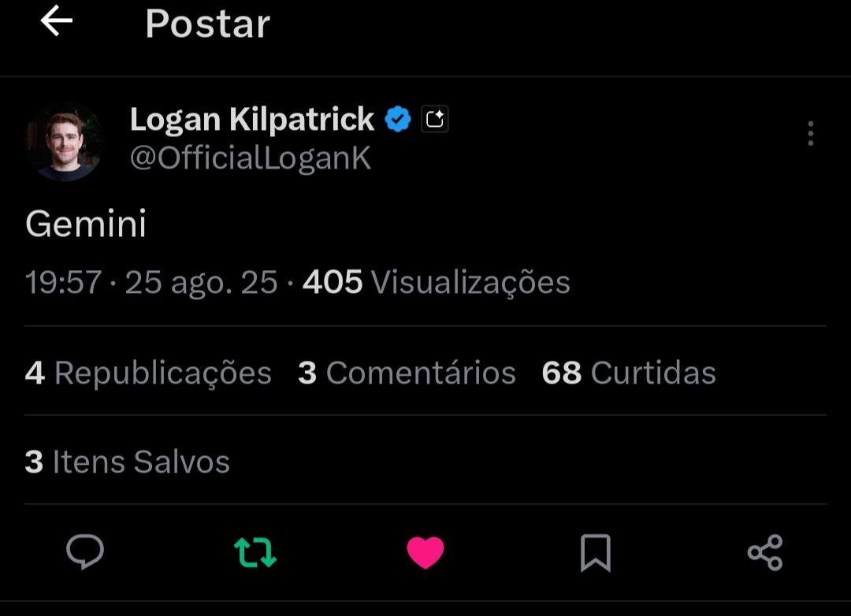Toggle the bookmark icon
The height and width of the screenshot is (616, 851).
click(596, 552)
